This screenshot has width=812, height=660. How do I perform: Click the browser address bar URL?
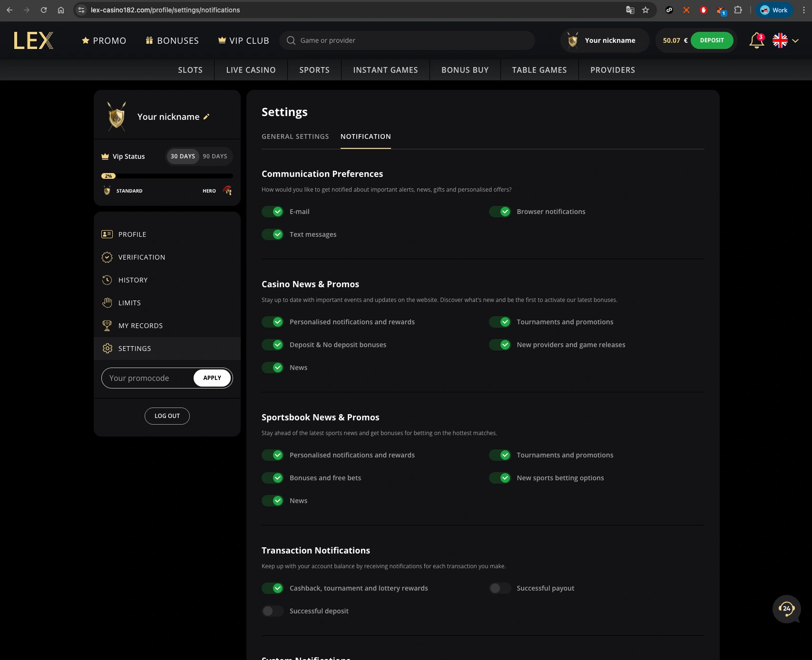166,10
